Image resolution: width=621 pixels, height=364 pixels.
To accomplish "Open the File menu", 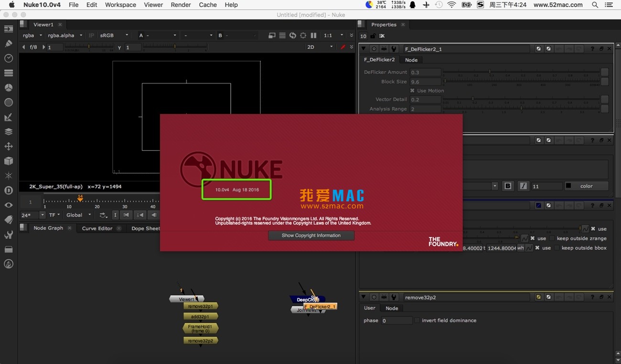I will coord(74,5).
